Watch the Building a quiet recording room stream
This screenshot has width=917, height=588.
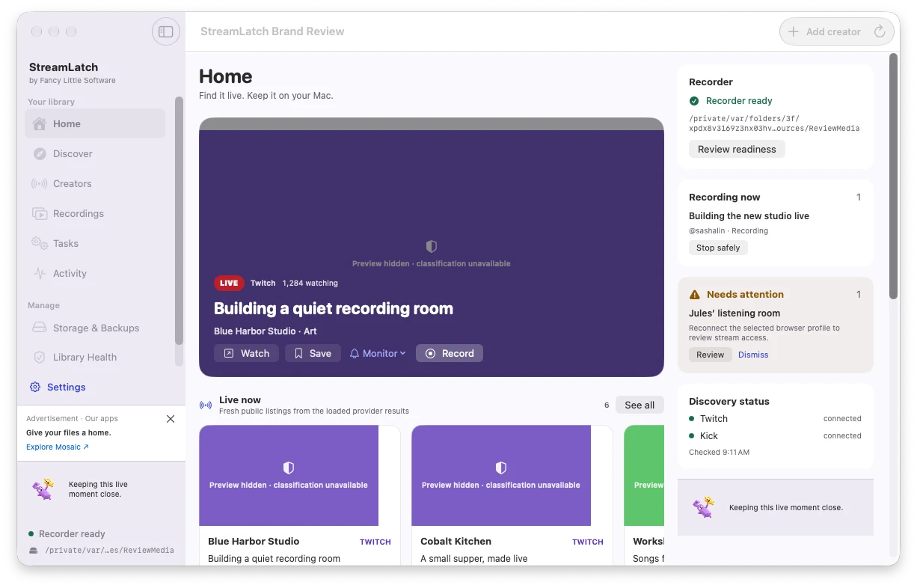247,353
